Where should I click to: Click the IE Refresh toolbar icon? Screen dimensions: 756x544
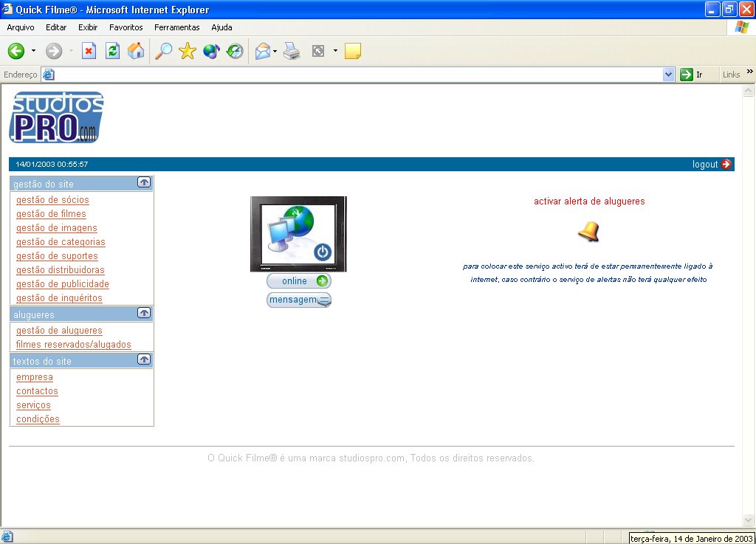coord(112,51)
